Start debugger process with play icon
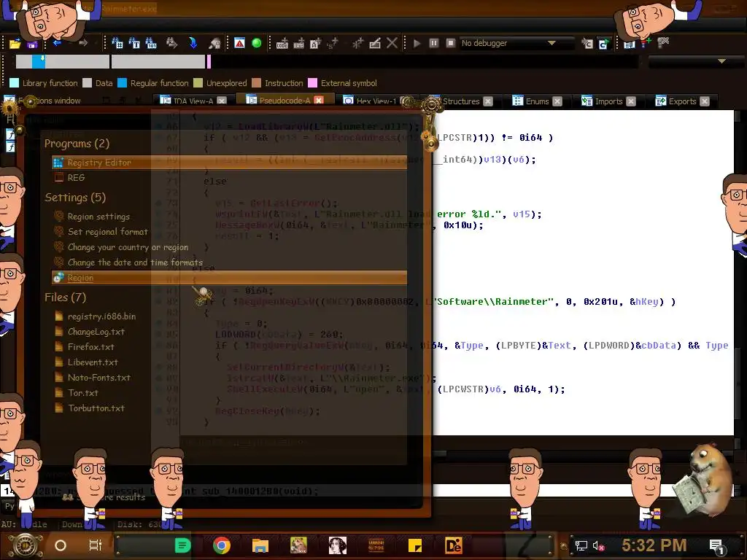The image size is (747, 560). point(417,43)
